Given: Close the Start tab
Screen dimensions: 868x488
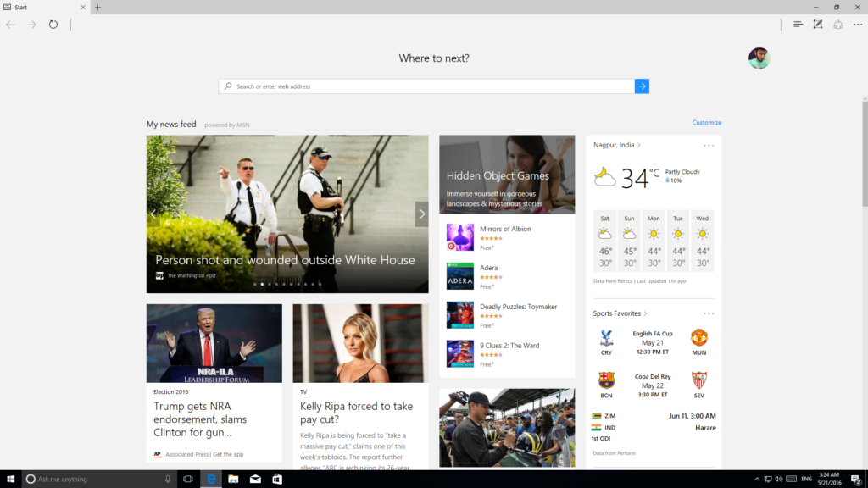Looking at the screenshot, I should point(83,7).
